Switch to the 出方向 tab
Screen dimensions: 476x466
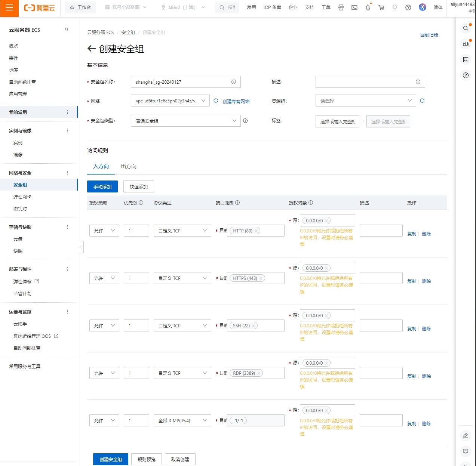tap(129, 166)
